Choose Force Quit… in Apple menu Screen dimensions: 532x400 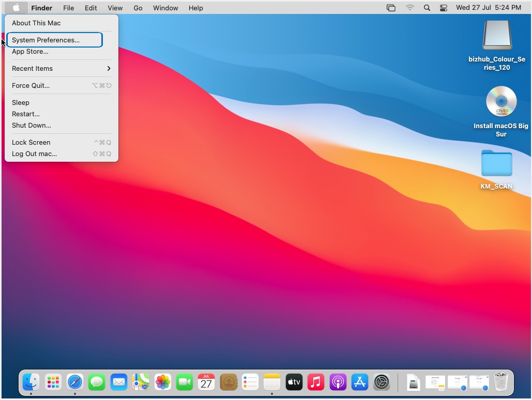tap(31, 85)
